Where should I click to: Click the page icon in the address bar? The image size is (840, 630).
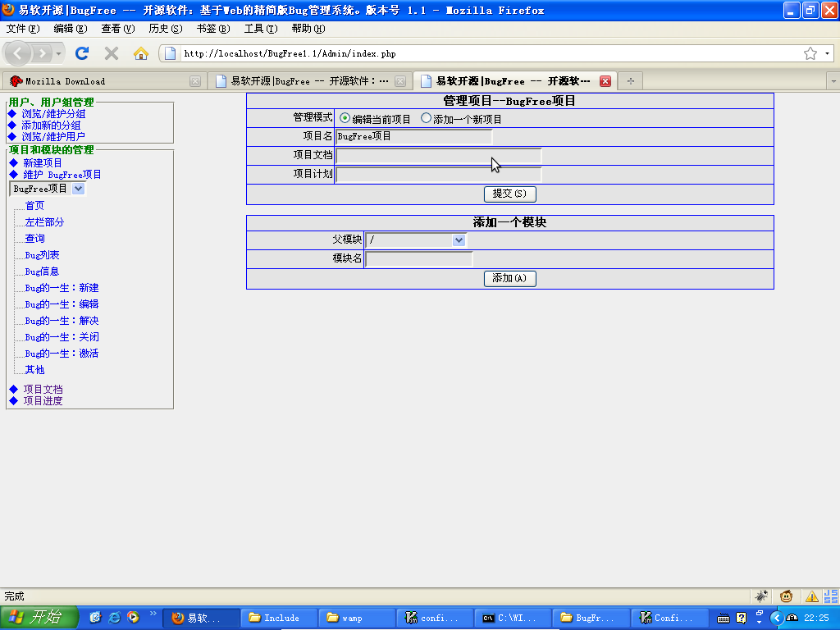click(171, 53)
